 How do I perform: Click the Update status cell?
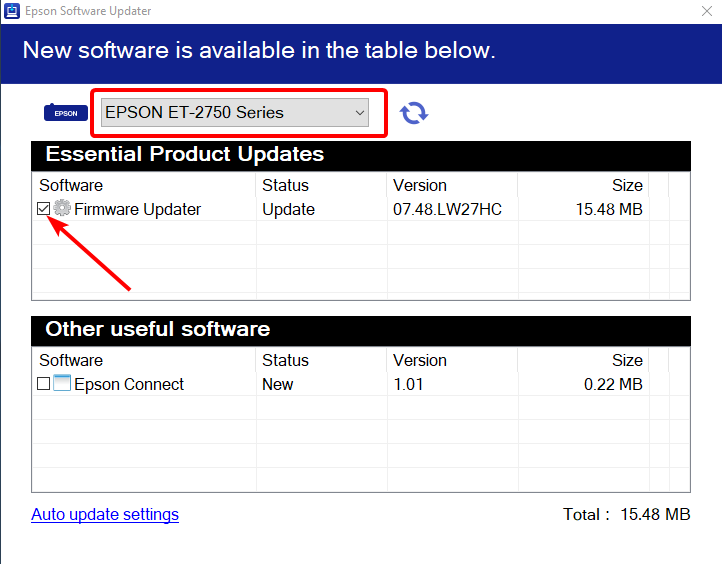[288, 209]
